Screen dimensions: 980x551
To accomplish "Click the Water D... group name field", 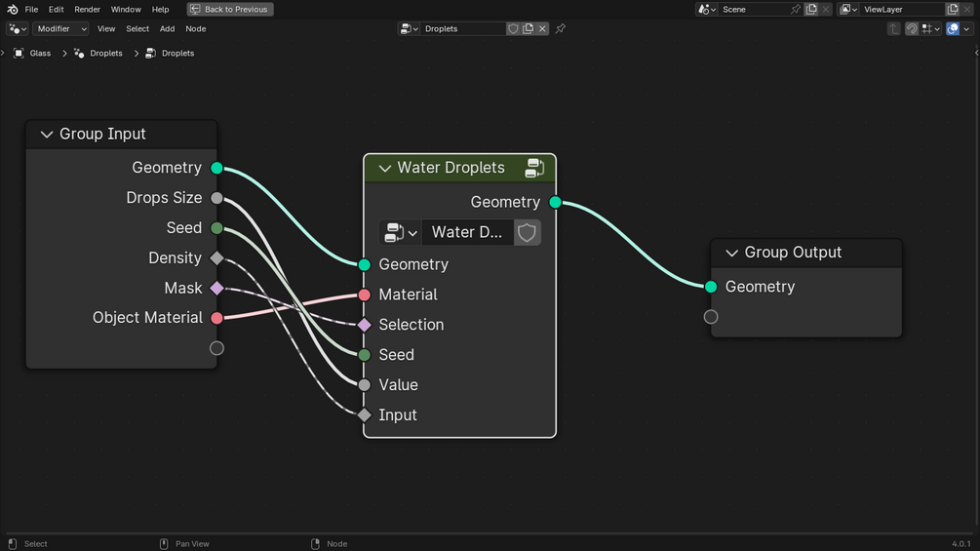I will pyautogui.click(x=467, y=232).
